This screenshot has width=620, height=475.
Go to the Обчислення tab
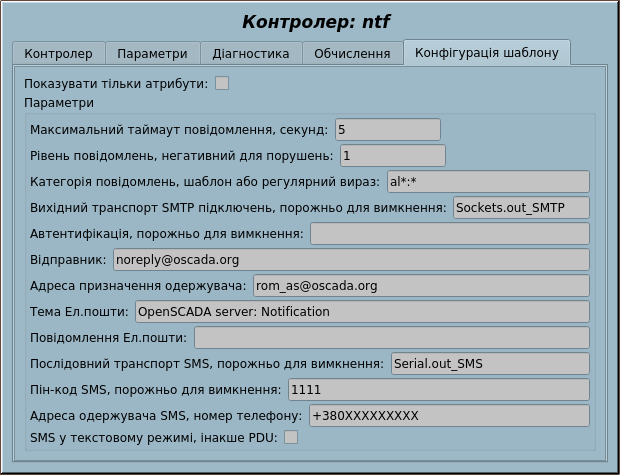(x=352, y=53)
